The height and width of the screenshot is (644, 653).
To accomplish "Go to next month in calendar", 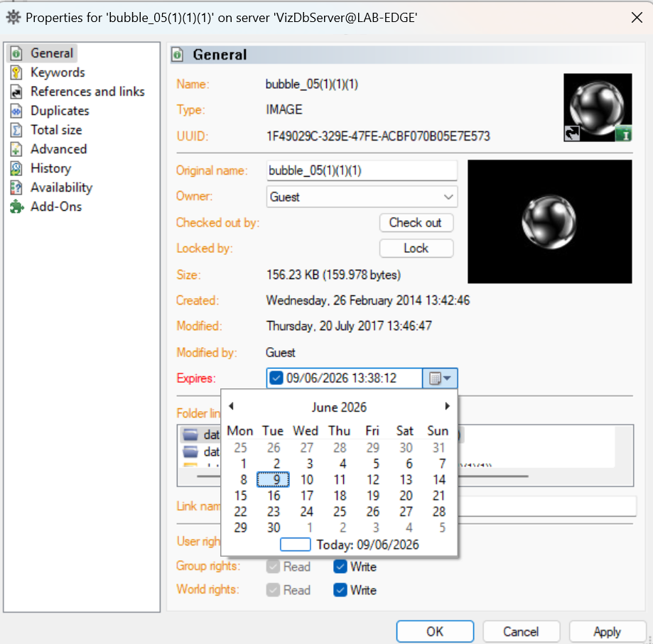I will pyautogui.click(x=447, y=406).
